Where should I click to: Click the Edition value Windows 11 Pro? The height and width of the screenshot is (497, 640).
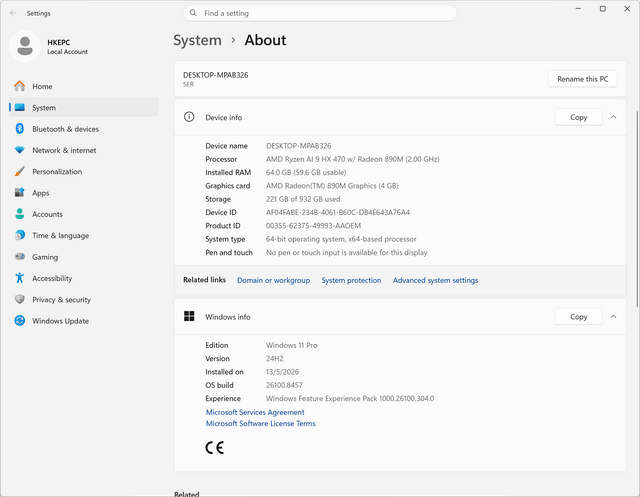[x=291, y=345]
